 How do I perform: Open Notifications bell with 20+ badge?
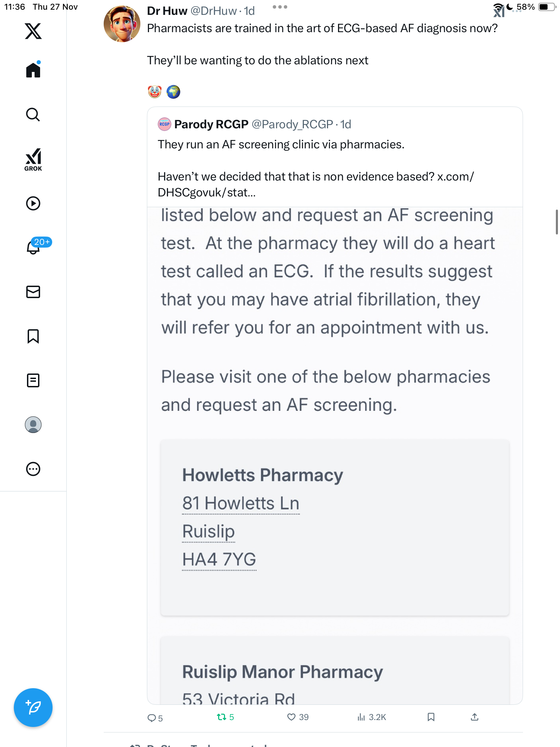(33, 247)
